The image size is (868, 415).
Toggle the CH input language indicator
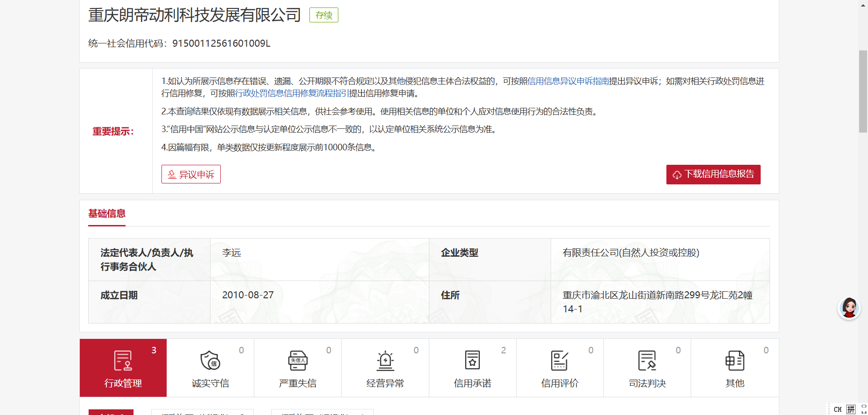click(838, 409)
